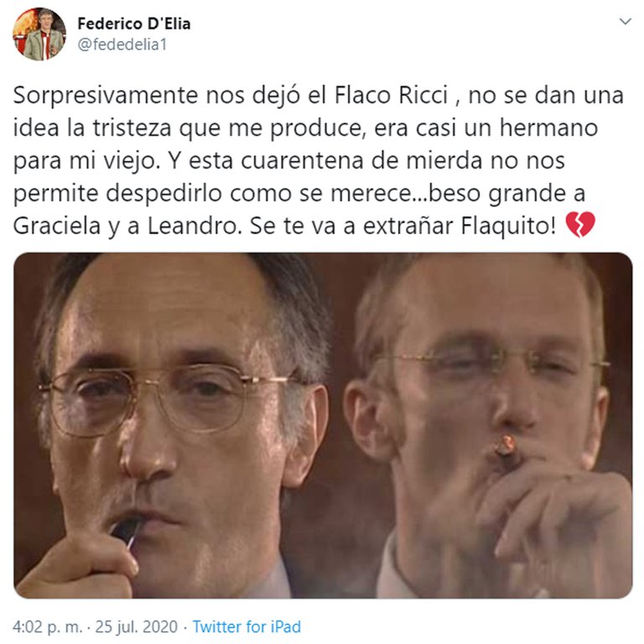Viewport: 644px width, 644px height.
Task: Click the pen held at the man's mouth
Action: 125,532
